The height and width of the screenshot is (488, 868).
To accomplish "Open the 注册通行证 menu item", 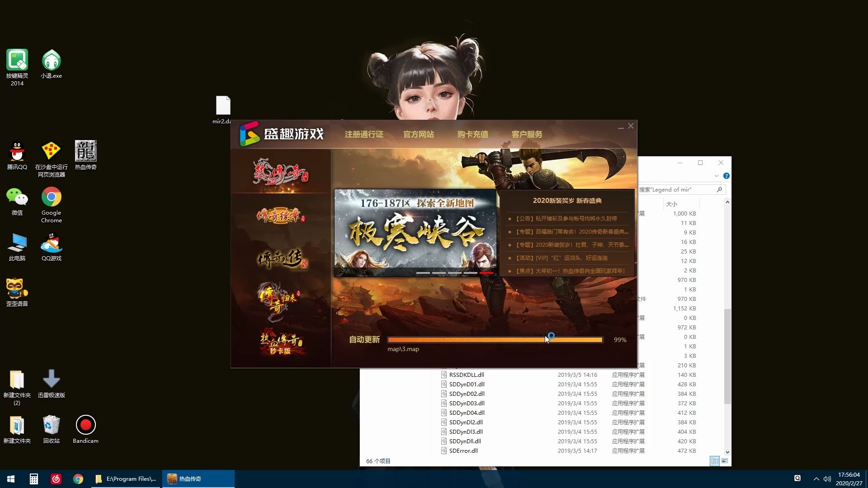I will tap(364, 134).
